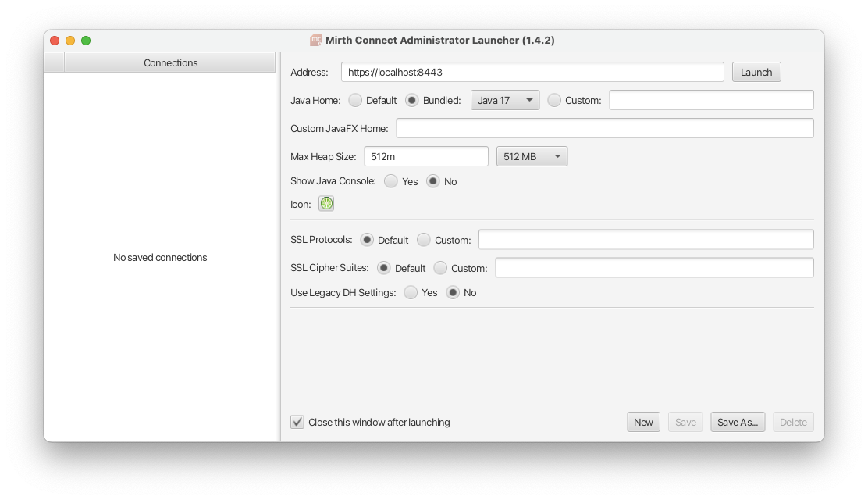Uncheck Close this window after launching
The image size is (868, 500).
(297, 421)
